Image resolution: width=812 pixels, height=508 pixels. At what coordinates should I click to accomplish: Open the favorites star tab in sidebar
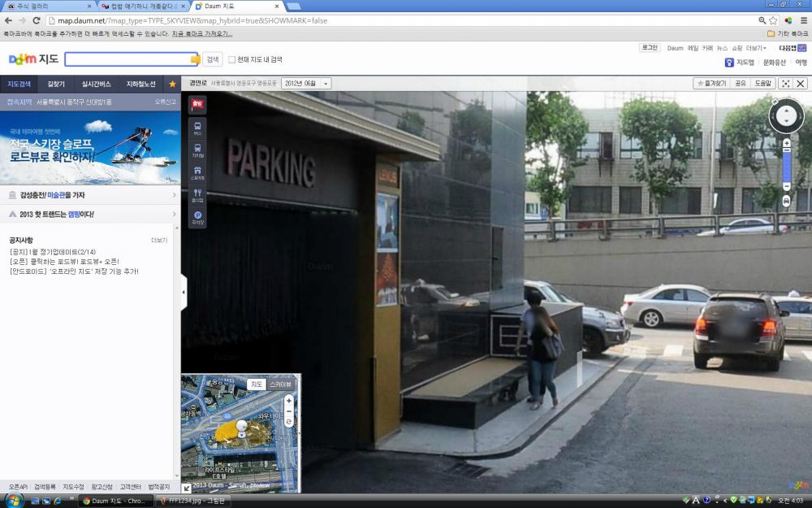point(172,84)
